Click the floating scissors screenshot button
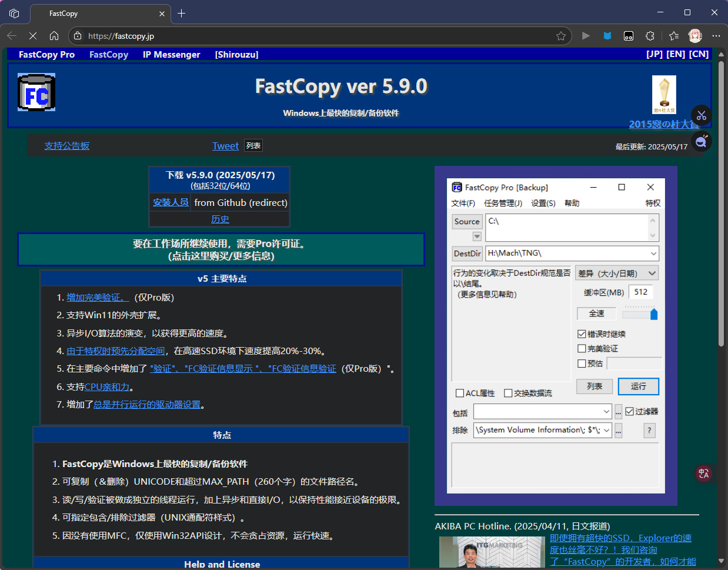 [x=702, y=115]
